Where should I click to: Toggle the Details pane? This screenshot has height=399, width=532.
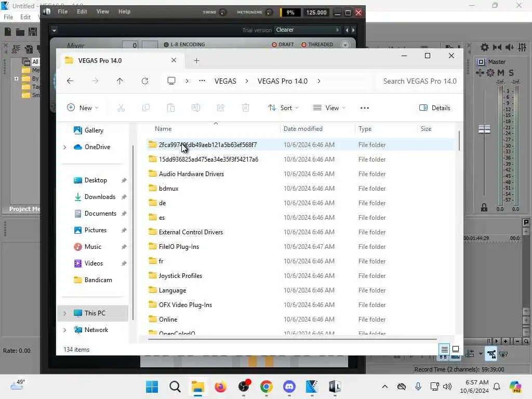click(435, 108)
